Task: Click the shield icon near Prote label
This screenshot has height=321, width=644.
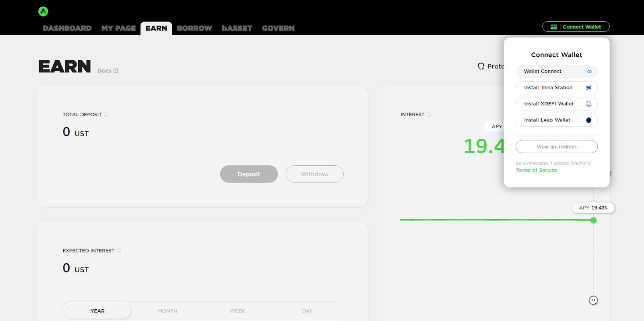Action: pyautogui.click(x=481, y=66)
